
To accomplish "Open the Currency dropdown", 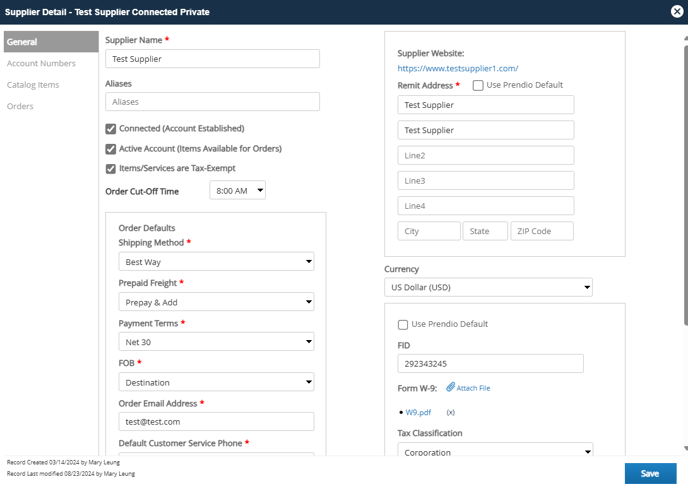I will [488, 287].
